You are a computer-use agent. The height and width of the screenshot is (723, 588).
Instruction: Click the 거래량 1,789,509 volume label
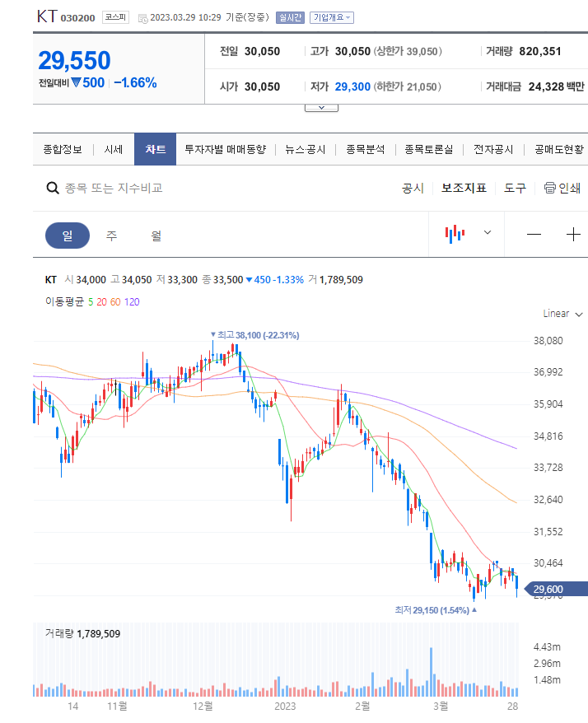tap(82, 634)
